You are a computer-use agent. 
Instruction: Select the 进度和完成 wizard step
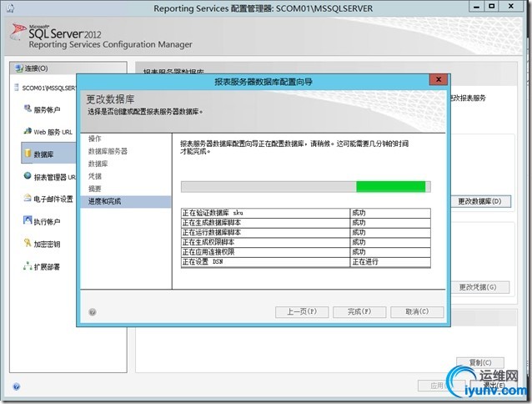[126, 201]
